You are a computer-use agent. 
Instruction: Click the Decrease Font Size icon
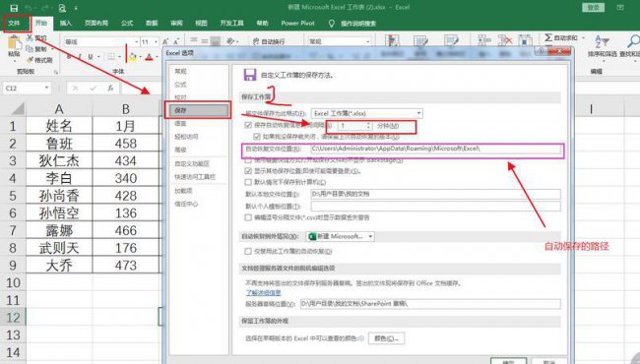(x=176, y=41)
